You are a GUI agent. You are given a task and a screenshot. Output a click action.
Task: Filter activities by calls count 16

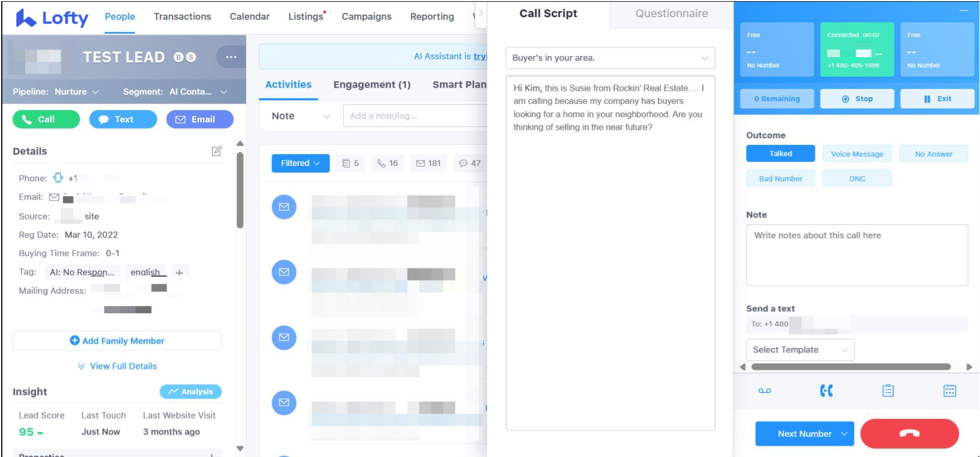point(388,163)
